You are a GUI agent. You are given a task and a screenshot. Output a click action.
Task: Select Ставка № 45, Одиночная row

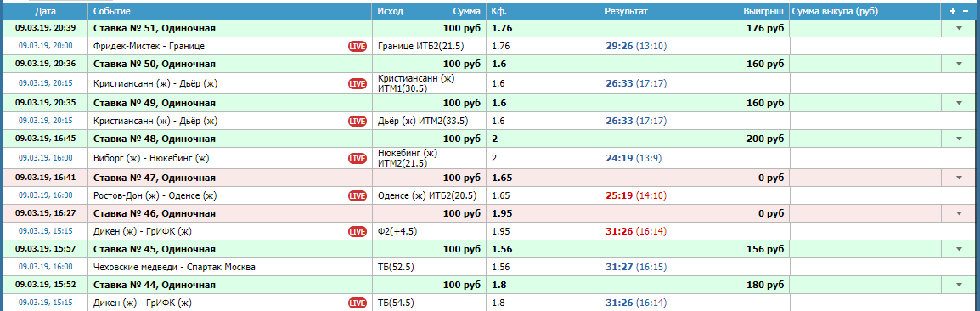(x=489, y=249)
